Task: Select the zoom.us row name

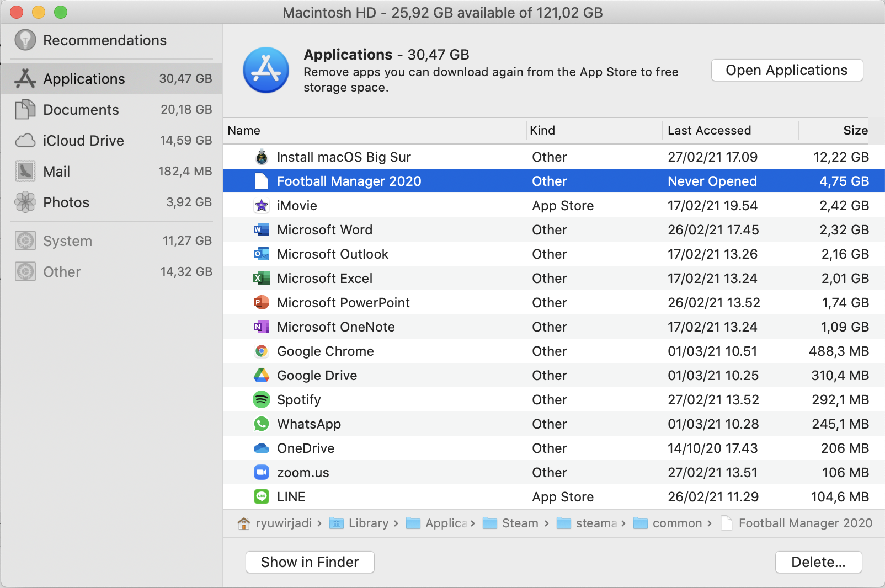Action: [x=303, y=473]
